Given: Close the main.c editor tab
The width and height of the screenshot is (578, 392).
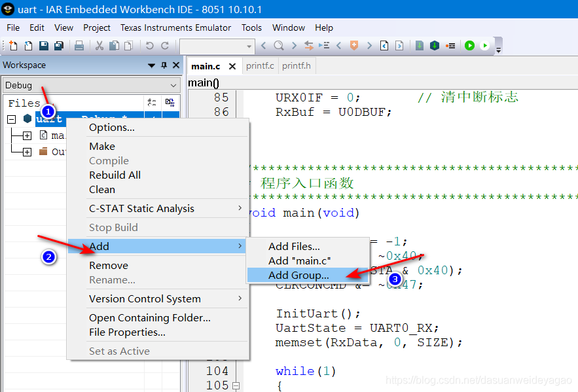Looking at the screenshot, I should click(232, 66).
